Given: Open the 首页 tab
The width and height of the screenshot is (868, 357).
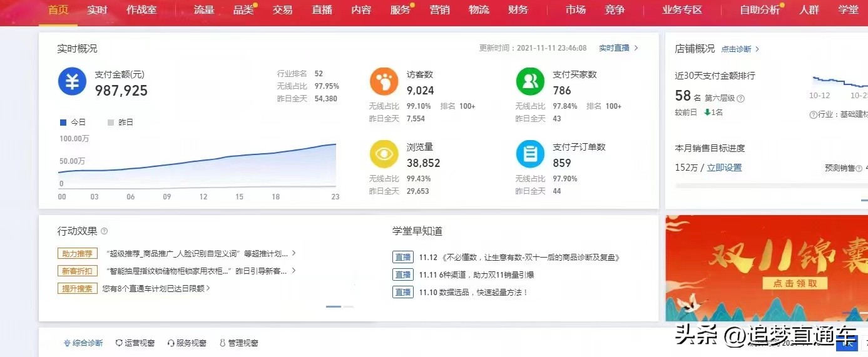Looking at the screenshot, I should (58, 10).
